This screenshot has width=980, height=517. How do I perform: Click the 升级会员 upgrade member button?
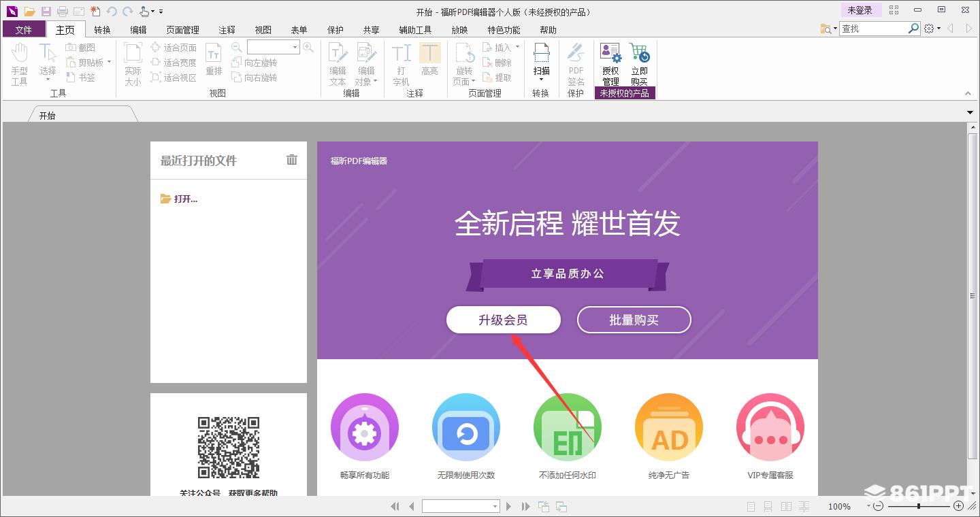(503, 320)
